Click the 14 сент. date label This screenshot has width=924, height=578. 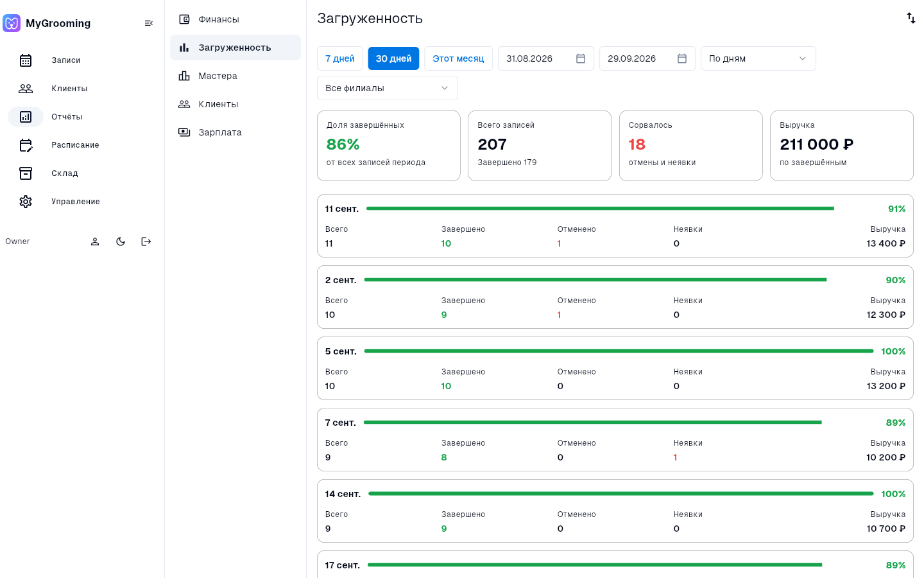(x=343, y=494)
